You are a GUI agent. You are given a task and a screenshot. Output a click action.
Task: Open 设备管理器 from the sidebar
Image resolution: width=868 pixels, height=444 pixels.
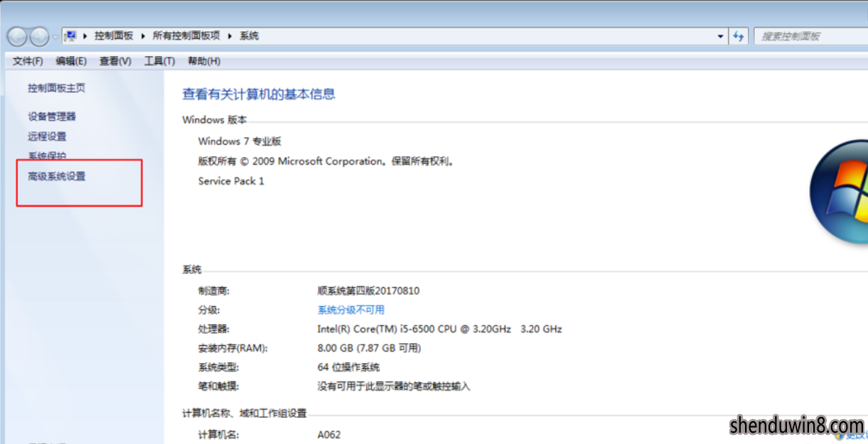click(52, 117)
